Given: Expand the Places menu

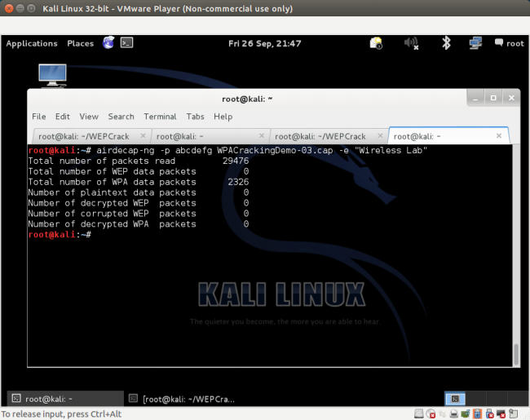Looking at the screenshot, I should [80, 43].
